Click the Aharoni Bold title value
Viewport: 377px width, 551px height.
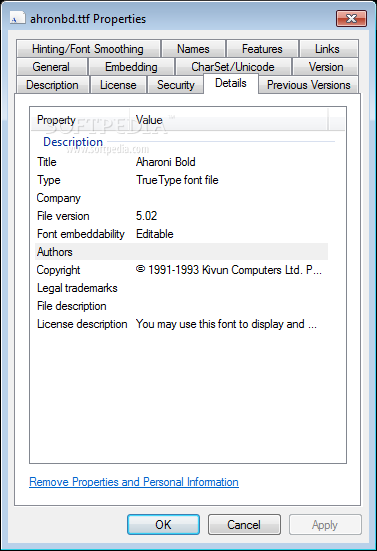pos(165,162)
